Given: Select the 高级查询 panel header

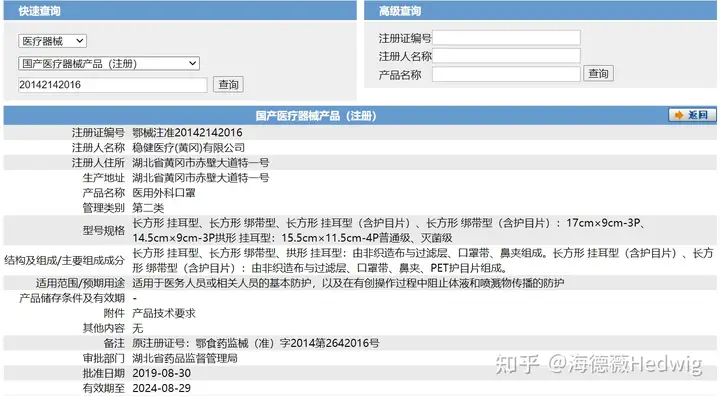Looking at the screenshot, I should (540, 11).
